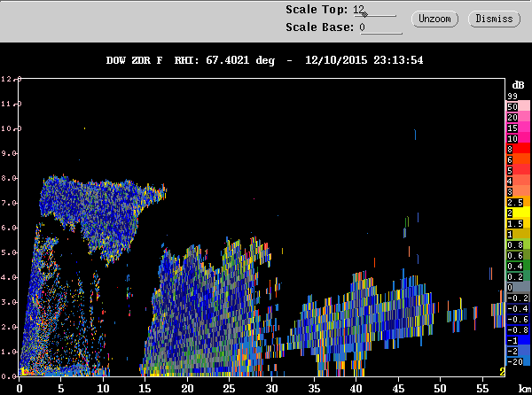
Task: Click the 'Scale Top:' label
Action: click(317, 10)
